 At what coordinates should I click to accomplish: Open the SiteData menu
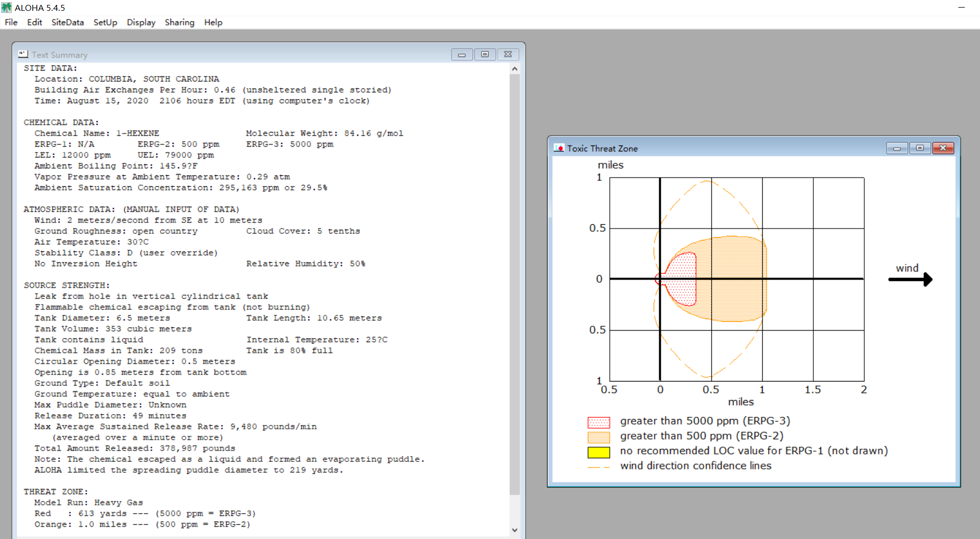click(x=67, y=22)
